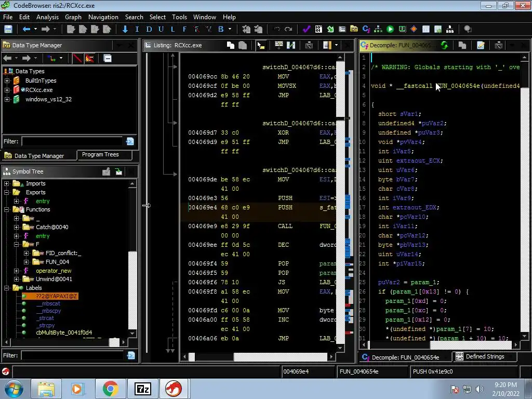
Task: Jump to next function using 'F' icon
Action: click(x=184, y=29)
